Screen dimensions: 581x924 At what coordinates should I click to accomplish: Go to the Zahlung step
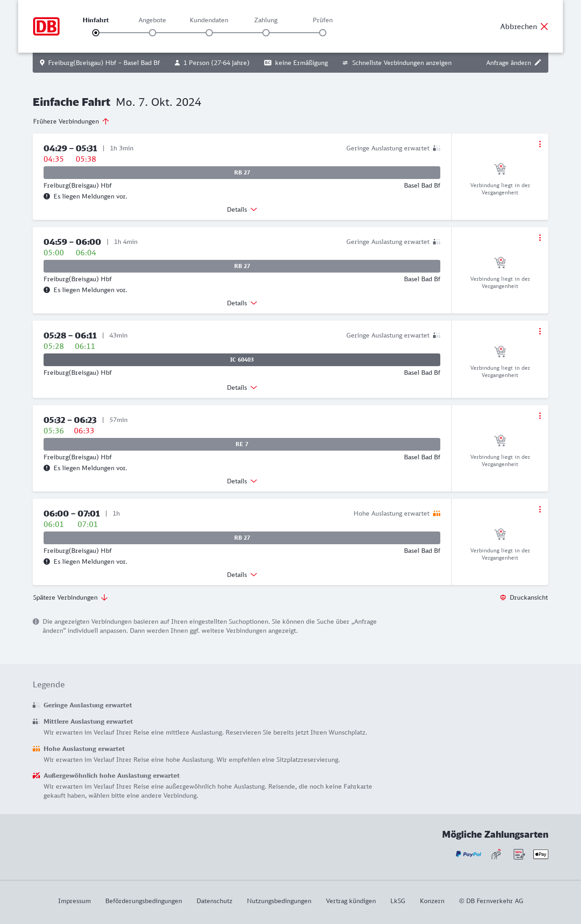click(x=266, y=33)
